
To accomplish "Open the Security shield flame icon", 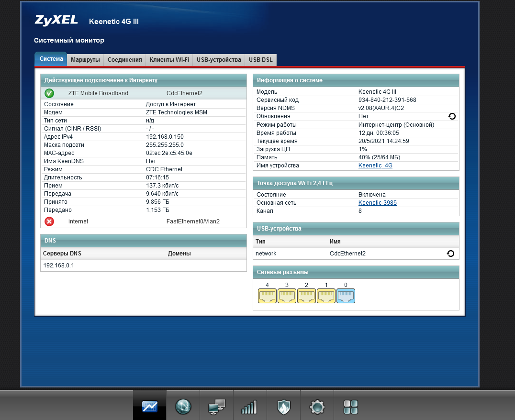I will tap(283, 407).
